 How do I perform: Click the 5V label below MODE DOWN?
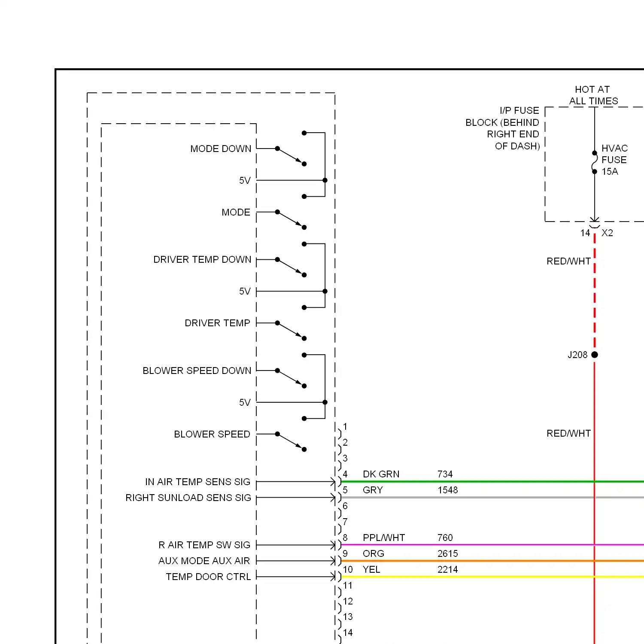(245, 180)
